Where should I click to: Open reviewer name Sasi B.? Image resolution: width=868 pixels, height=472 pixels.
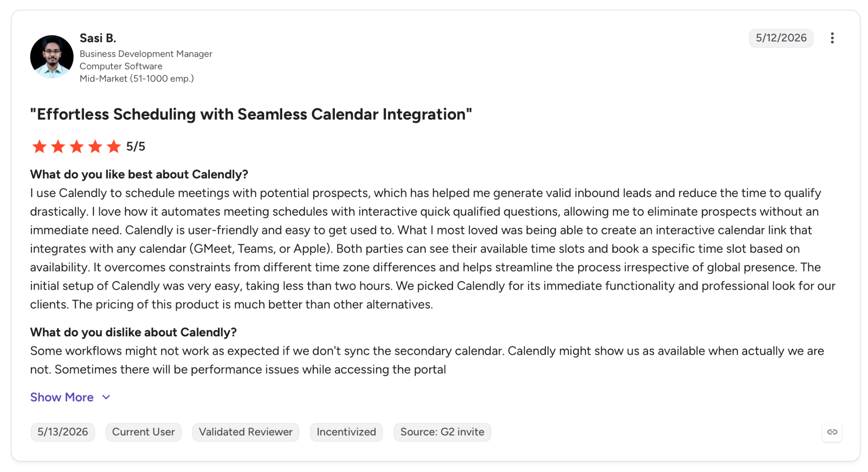coord(98,38)
